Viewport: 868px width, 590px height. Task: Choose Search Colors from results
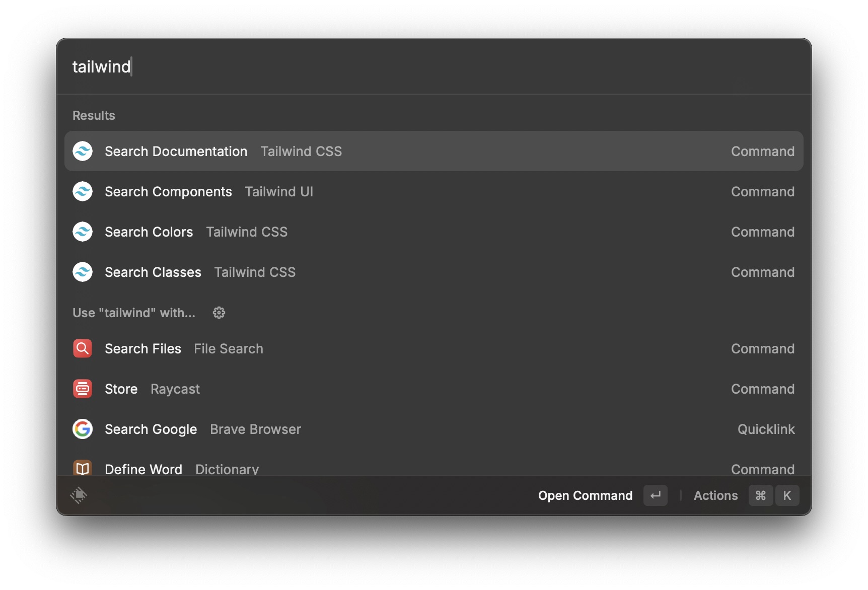(434, 232)
